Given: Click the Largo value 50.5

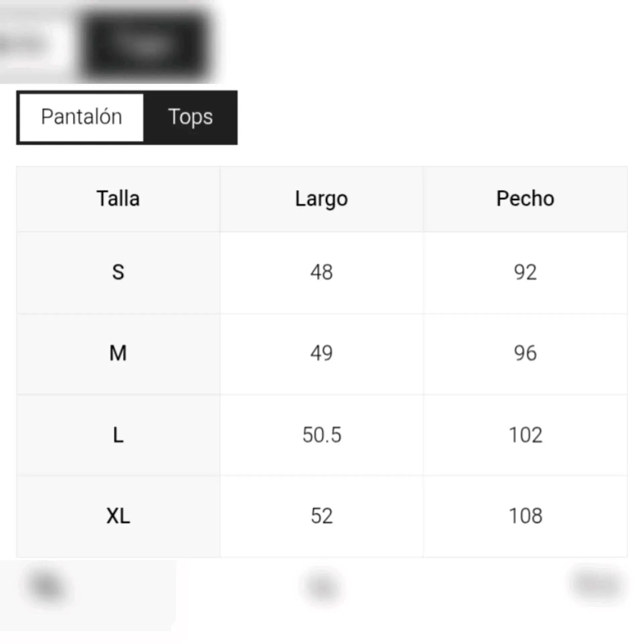Looking at the screenshot, I should tap(321, 435).
